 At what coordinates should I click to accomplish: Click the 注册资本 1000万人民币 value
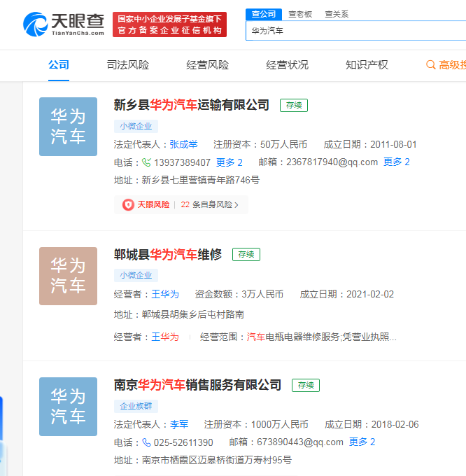click(x=279, y=424)
